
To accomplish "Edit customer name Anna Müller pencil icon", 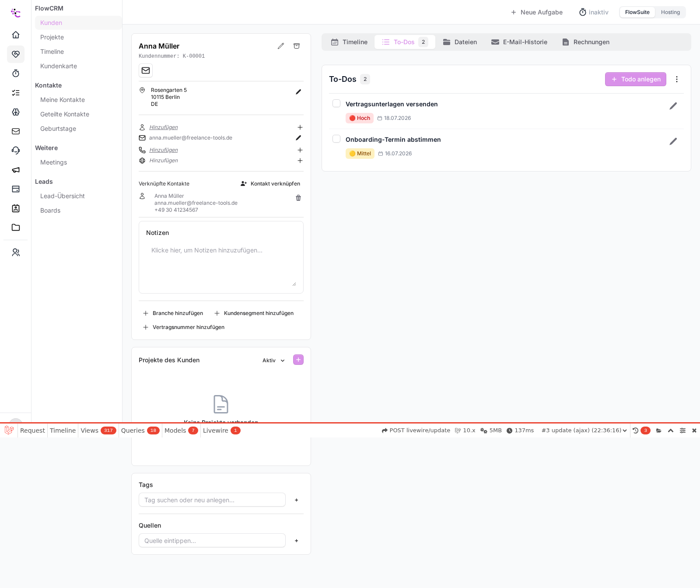I will pos(281,46).
